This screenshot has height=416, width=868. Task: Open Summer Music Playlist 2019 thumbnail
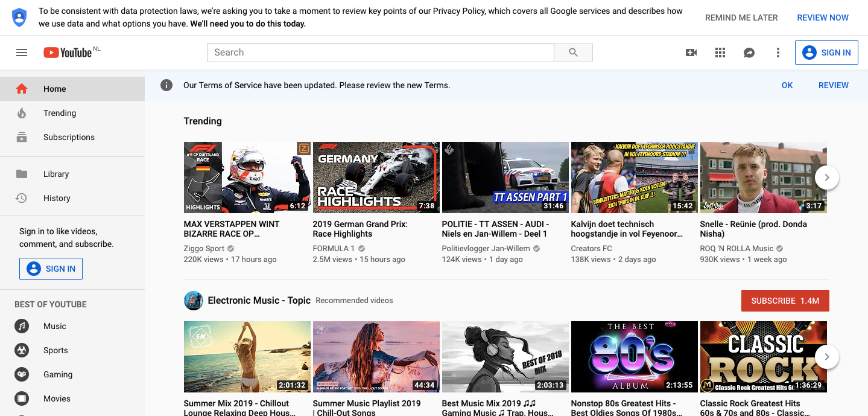point(376,357)
